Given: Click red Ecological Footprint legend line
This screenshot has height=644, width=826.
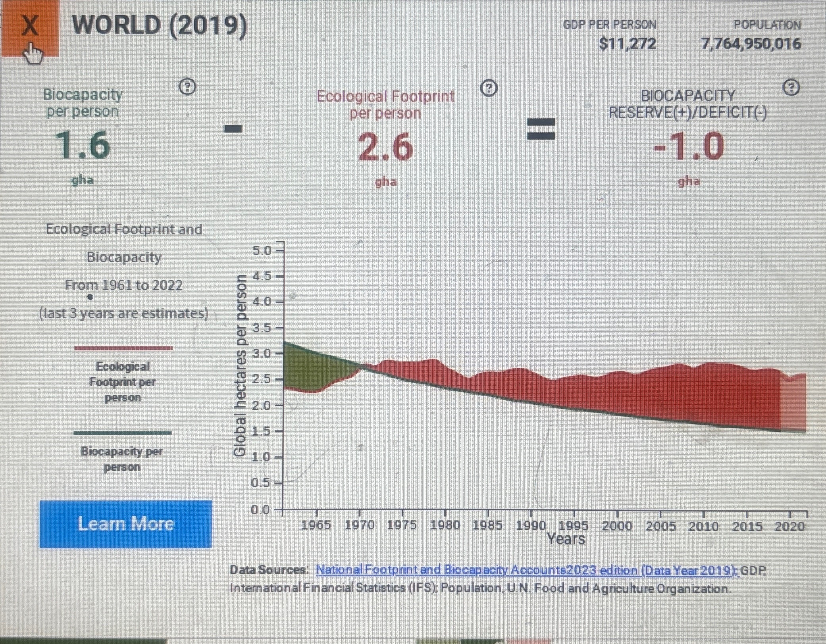Looking at the screenshot, I should pyautogui.click(x=123, y=348).
